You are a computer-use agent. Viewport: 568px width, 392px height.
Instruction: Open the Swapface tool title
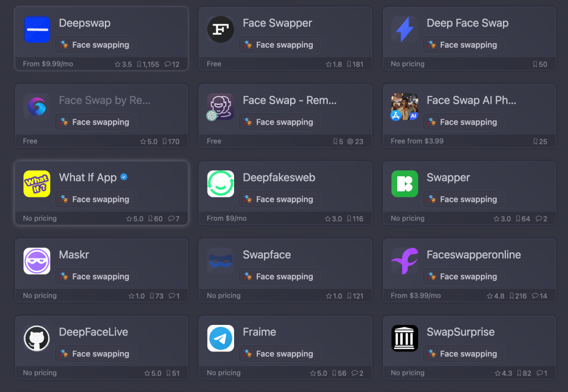(x=267, y=255)
